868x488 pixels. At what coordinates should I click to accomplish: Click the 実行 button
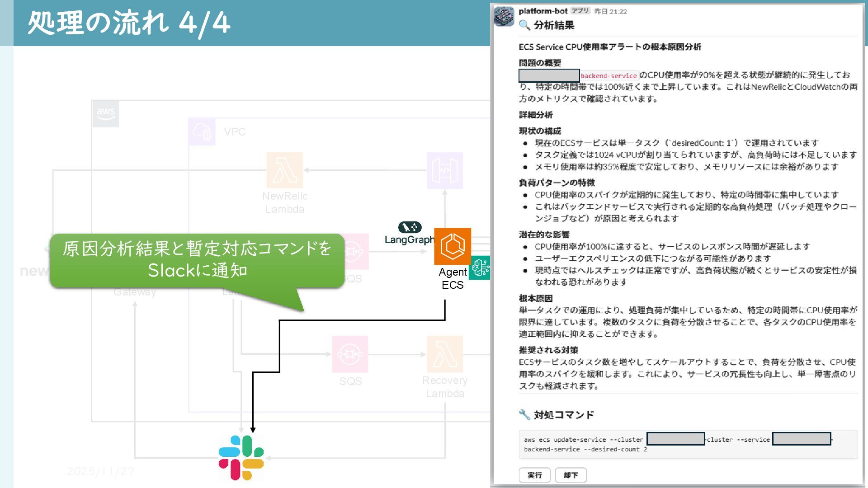[534, 475]
